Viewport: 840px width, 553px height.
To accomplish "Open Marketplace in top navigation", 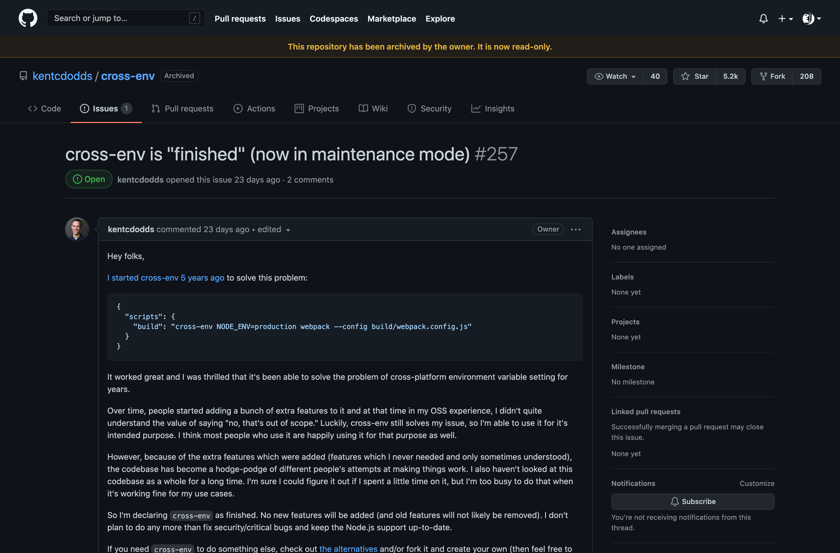I will coord(392,19).
